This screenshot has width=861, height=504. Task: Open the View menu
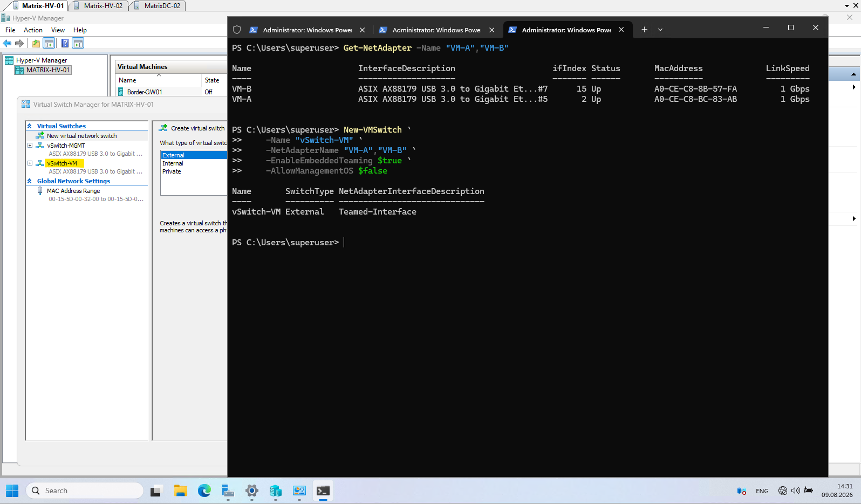58,30
